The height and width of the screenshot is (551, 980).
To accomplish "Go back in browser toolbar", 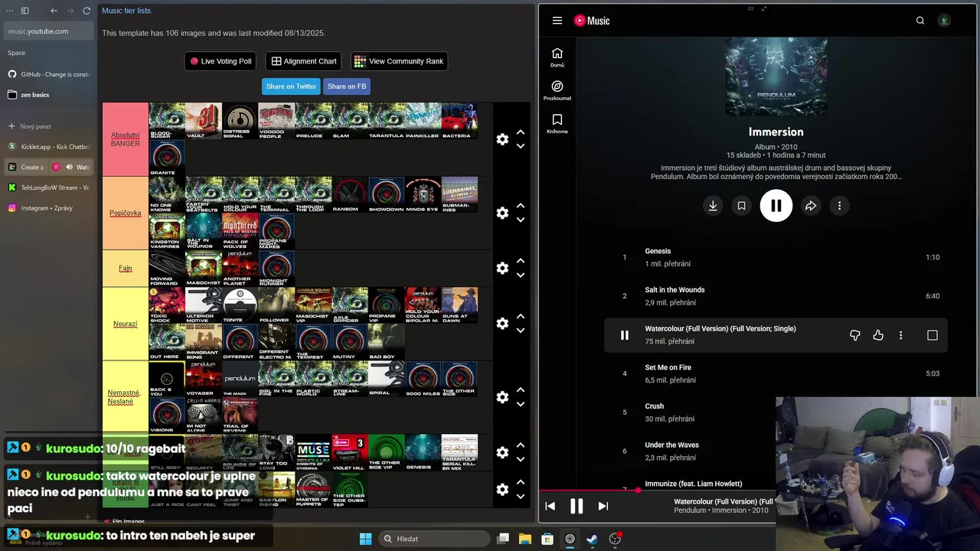I will point(54,11).
